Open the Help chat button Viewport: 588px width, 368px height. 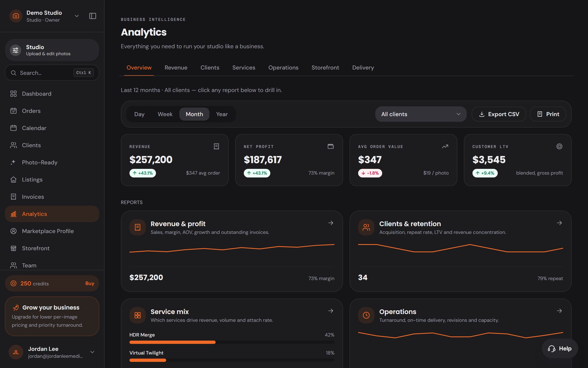pos(560,349)
